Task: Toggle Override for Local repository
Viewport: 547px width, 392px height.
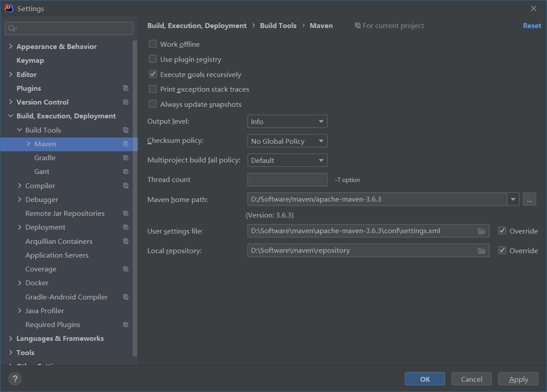Action: [502, 251]
